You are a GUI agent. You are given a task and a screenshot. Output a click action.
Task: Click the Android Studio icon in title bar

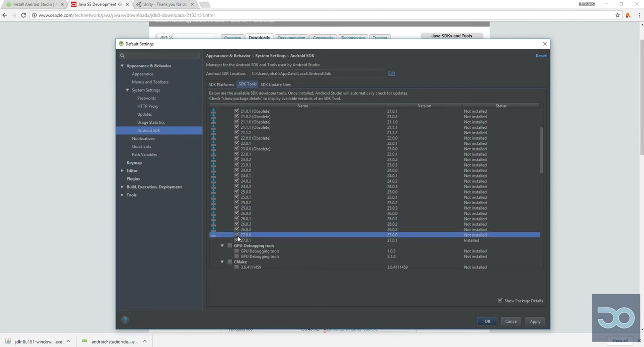(121, 44)
